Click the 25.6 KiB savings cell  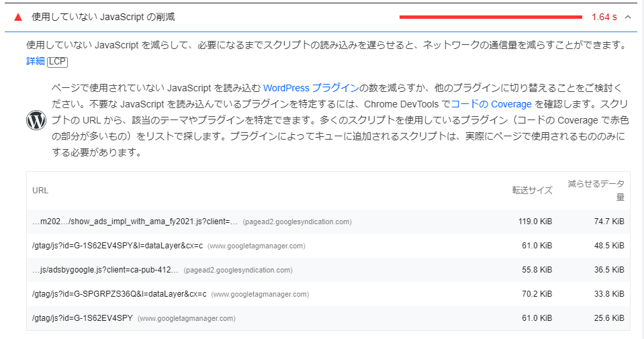[x=609, y=318]
